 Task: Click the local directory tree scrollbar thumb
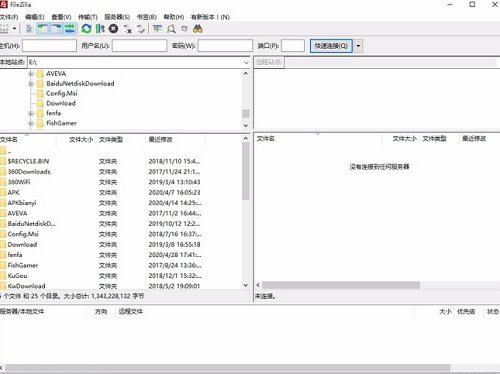tap(246, 114)
